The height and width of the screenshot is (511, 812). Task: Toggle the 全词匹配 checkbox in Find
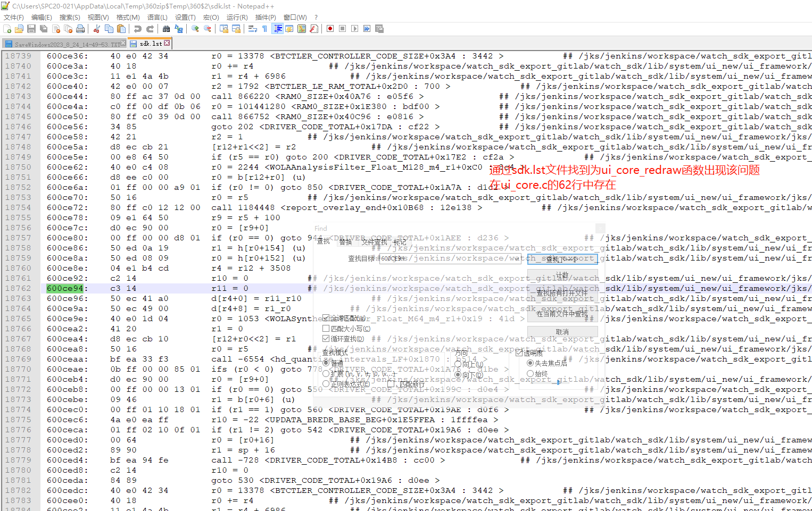326,318
